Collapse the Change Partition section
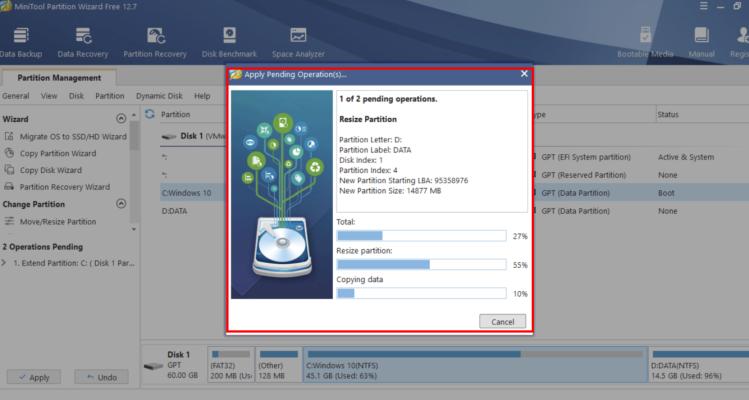749x400 pixels. (x=121, y=204)
